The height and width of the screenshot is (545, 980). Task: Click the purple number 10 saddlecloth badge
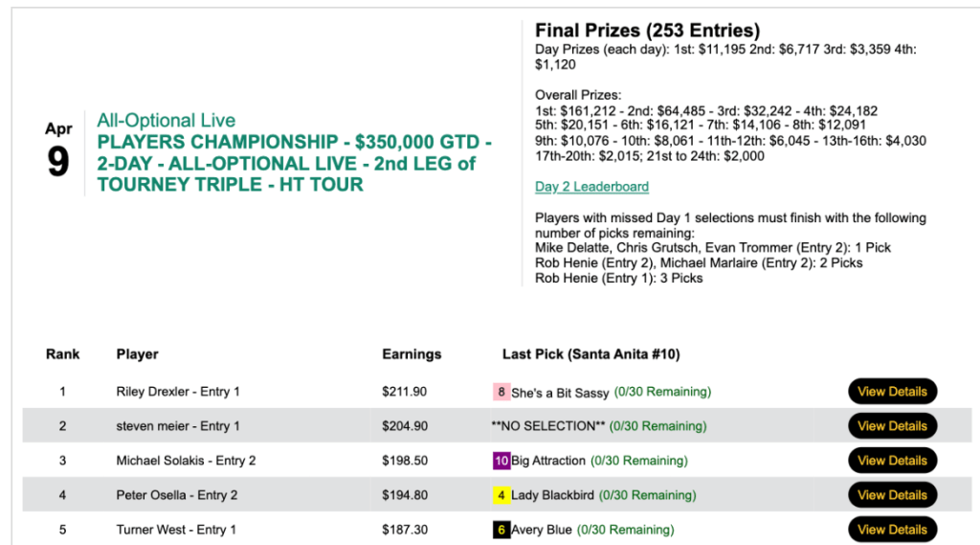[501, 461]
